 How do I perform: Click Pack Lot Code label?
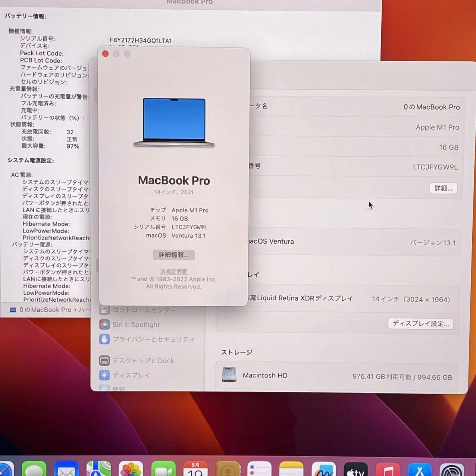coord(42,53)
